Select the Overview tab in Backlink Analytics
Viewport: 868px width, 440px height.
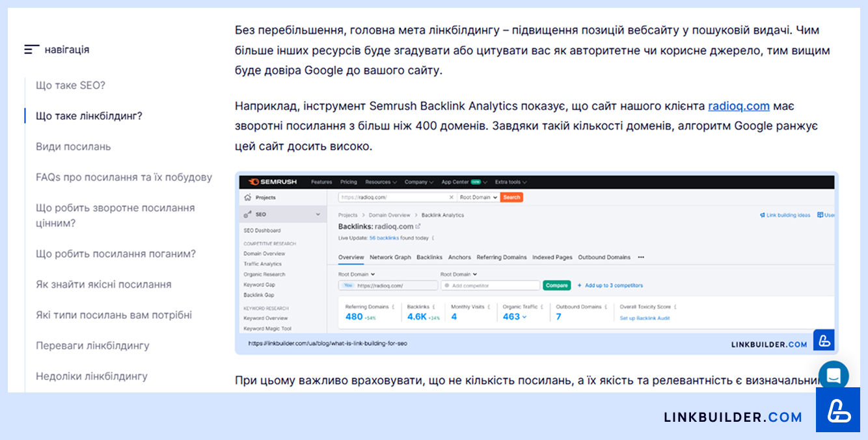pos(351,257)
